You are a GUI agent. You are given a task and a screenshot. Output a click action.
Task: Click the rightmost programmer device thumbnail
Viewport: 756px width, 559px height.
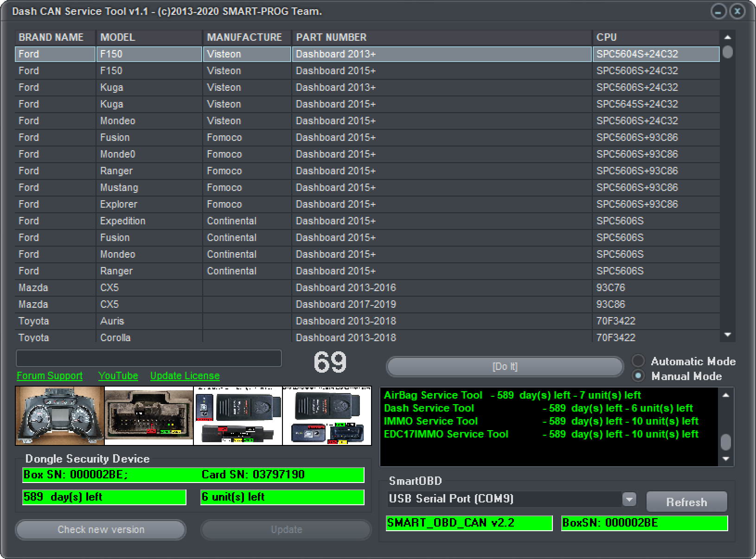tap(327, 415)
